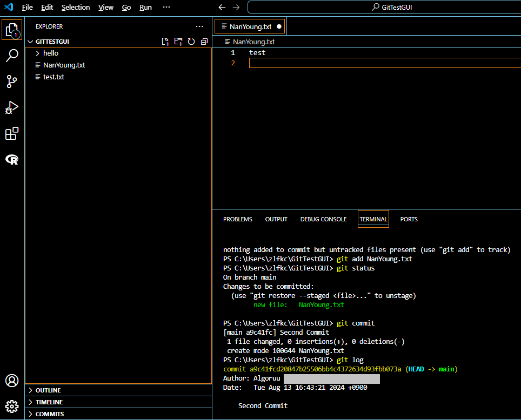Switch to the PORTS panel tab
This screenshot has width=521, height=420.
coord(409,219)
